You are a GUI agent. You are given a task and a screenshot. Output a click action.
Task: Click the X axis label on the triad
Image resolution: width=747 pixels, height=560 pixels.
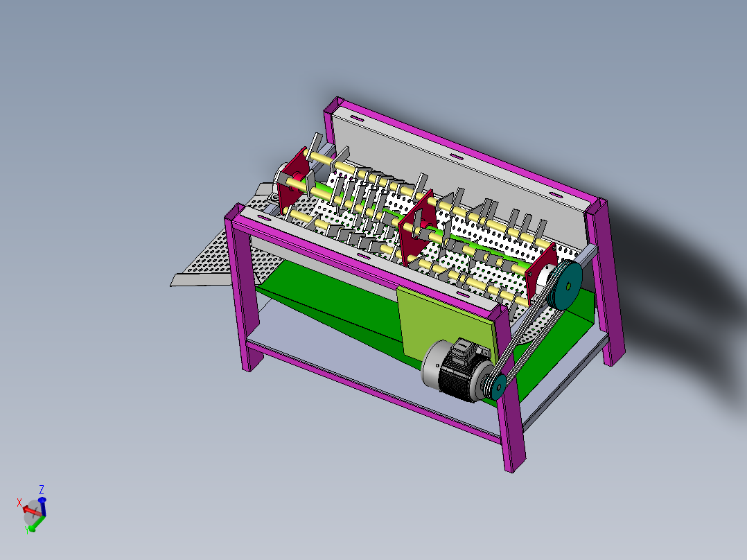coord(19,501)
